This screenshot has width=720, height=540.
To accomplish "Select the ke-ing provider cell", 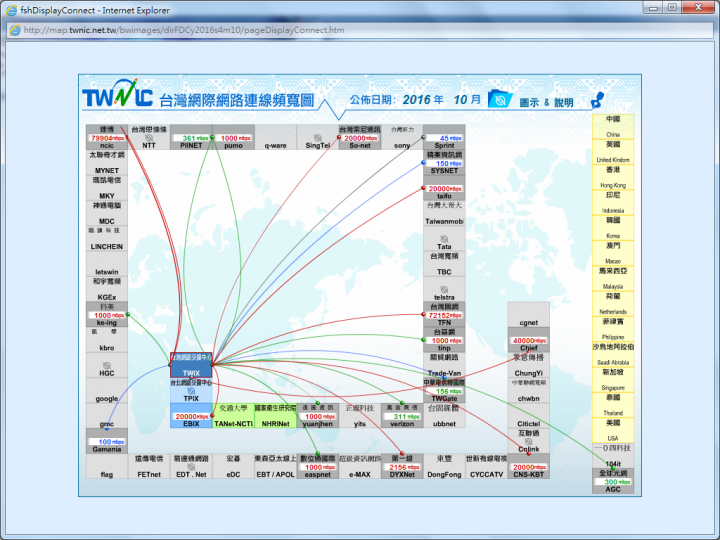I will point(107,314).
